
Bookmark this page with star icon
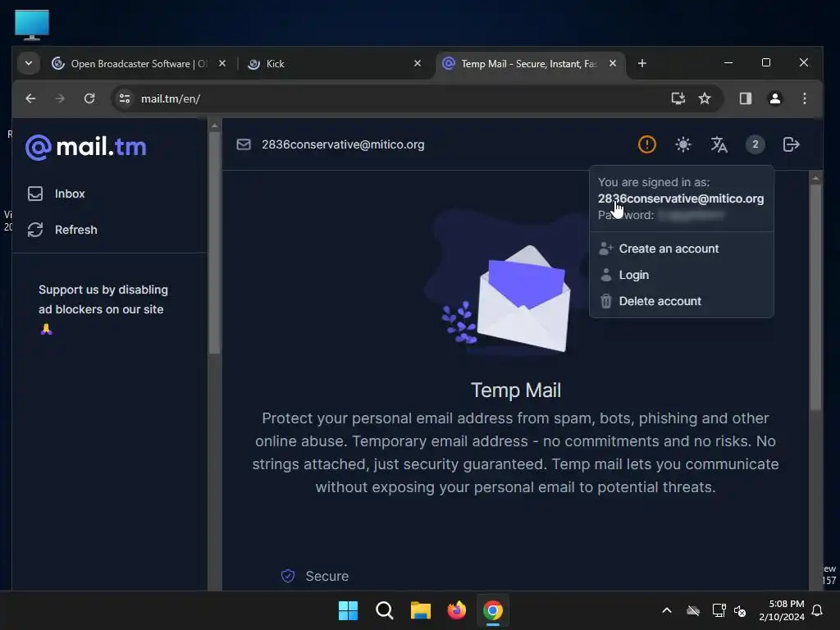pyautogui.click(x=705, y=98)
